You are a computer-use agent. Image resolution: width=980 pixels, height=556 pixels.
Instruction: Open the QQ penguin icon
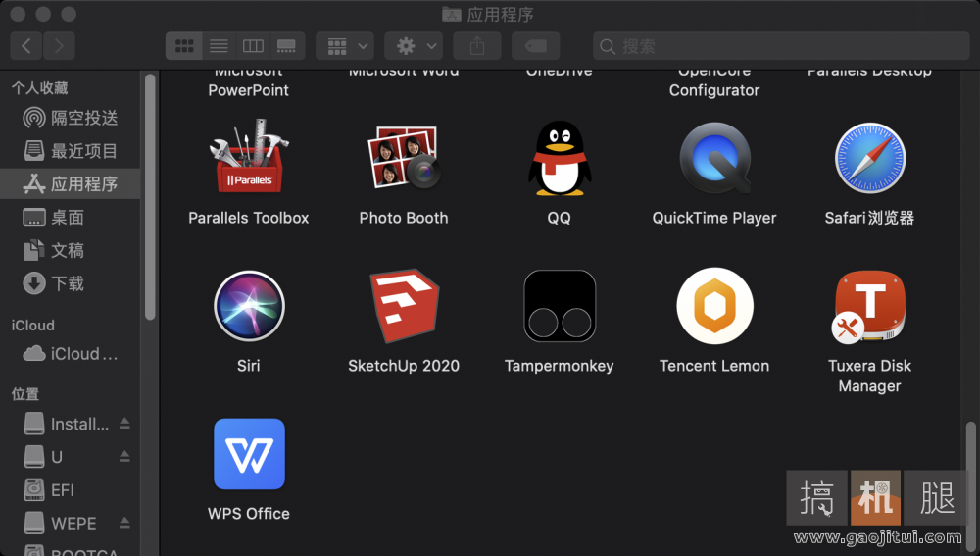[x=559, y=158]
